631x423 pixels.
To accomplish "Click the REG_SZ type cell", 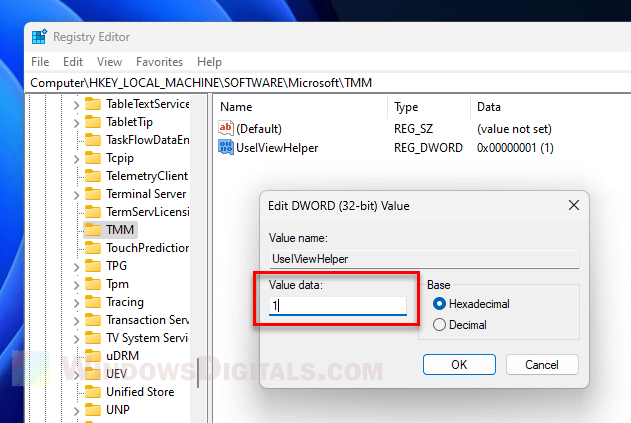I will (x=413, y=129).
